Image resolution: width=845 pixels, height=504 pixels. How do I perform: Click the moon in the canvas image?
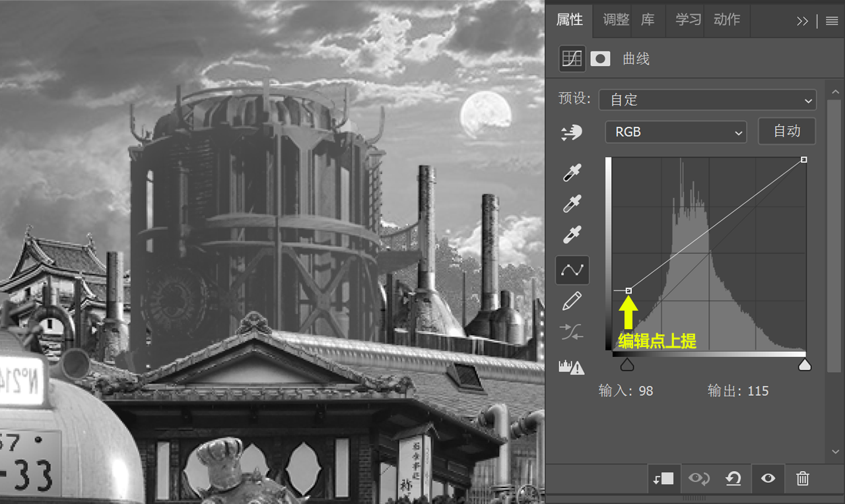[486, 113]
